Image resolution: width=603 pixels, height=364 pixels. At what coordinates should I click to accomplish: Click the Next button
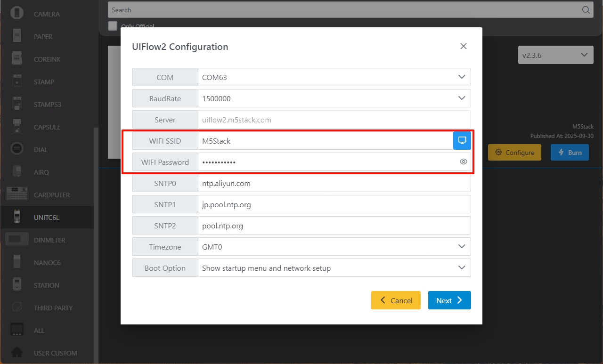coord(449,300)
